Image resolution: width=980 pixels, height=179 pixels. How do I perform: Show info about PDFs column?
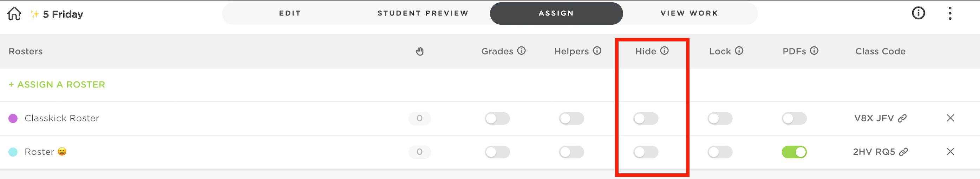click(814, 51)
